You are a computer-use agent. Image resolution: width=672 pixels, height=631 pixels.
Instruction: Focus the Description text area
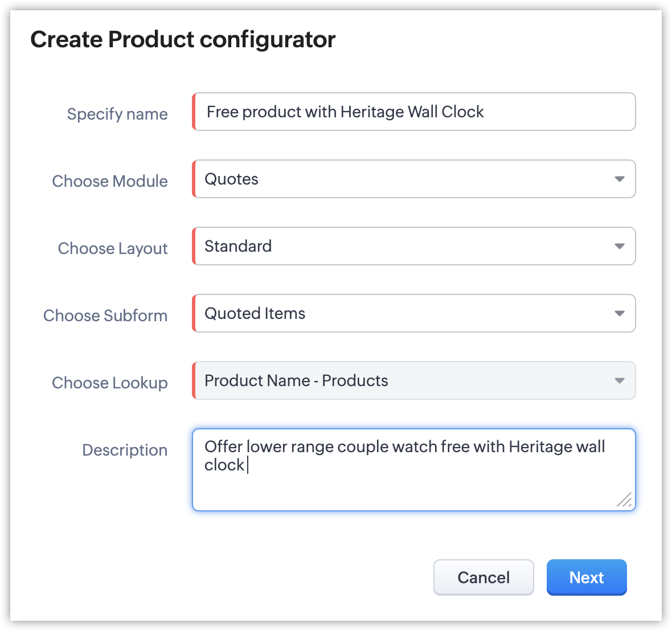click(413, 484)
